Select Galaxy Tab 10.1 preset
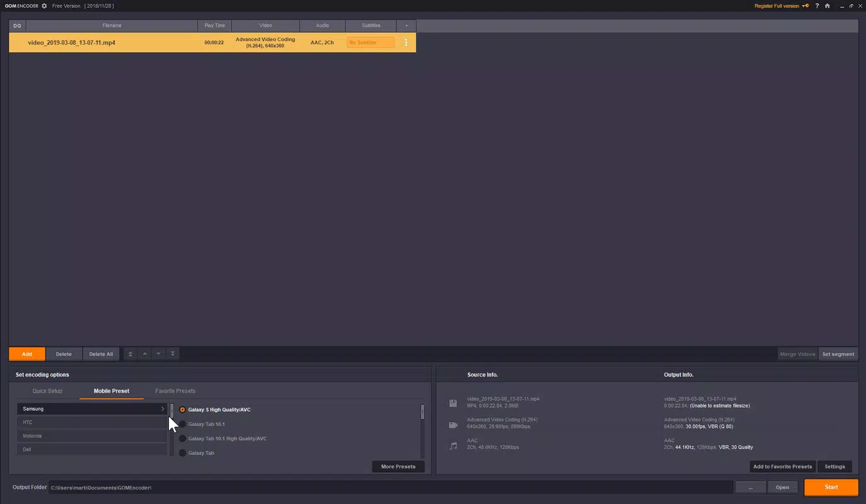Viewport: 866px width, 504px height. pyautogui.click(x=202, y=424)
